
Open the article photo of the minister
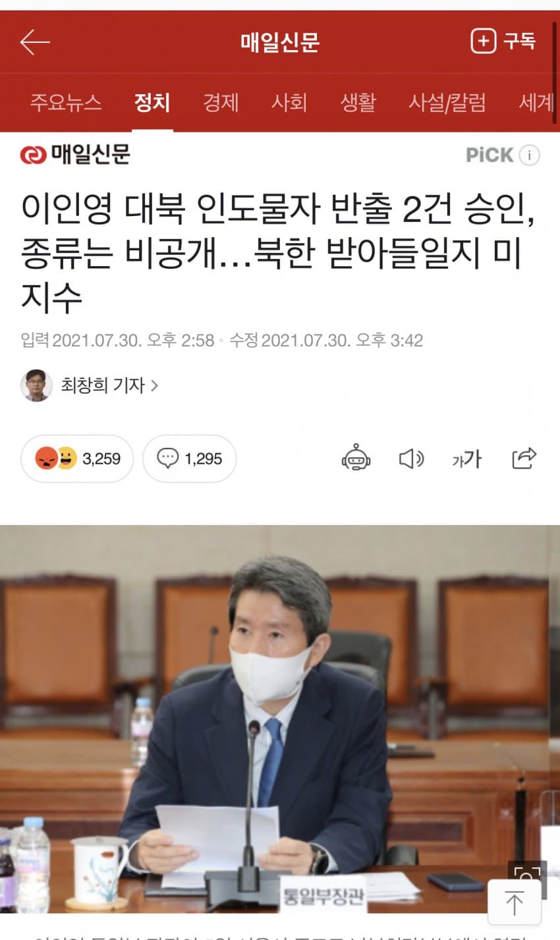tap(280, 719)
